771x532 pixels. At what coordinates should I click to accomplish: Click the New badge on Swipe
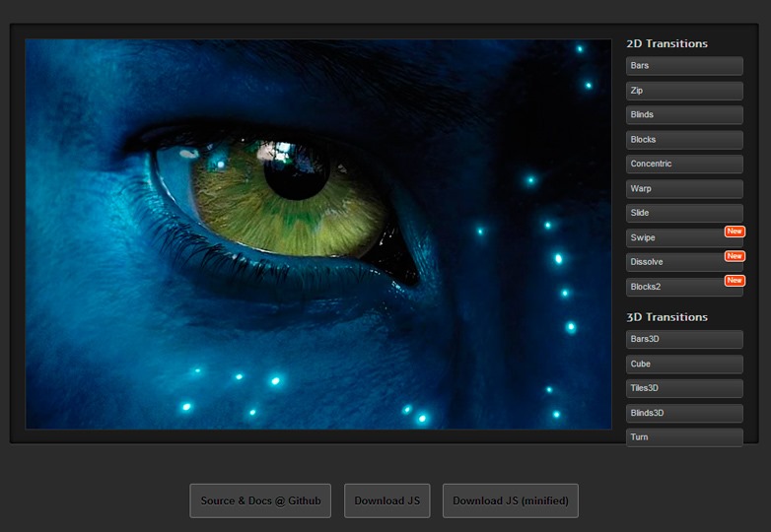point(735,232)
